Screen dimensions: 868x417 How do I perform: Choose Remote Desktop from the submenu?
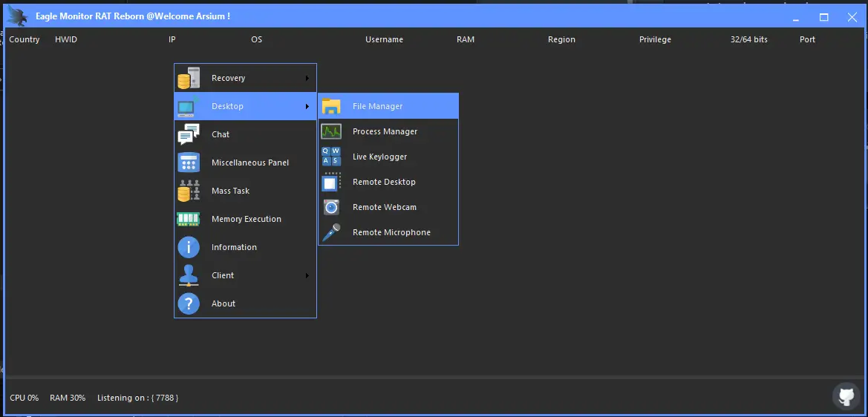384,182
